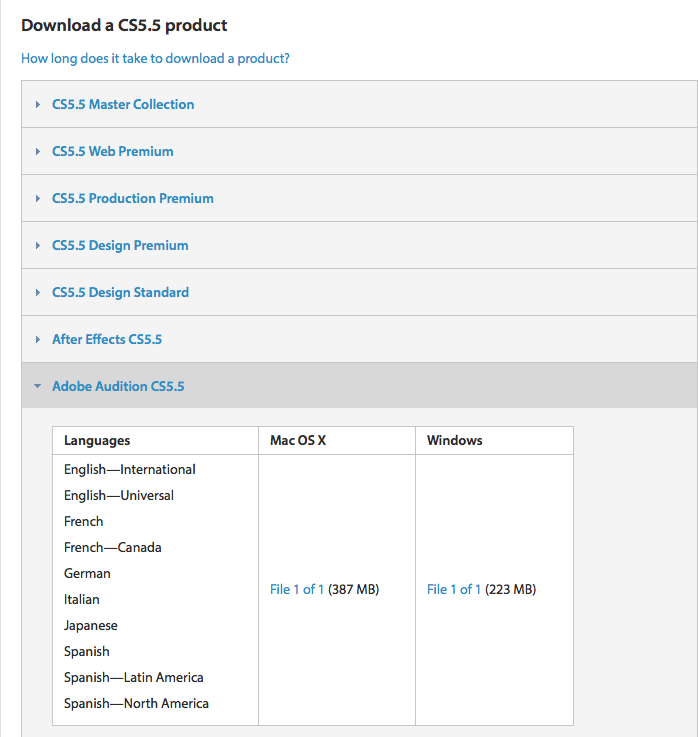Click the Languages column header

pos(97,440)
